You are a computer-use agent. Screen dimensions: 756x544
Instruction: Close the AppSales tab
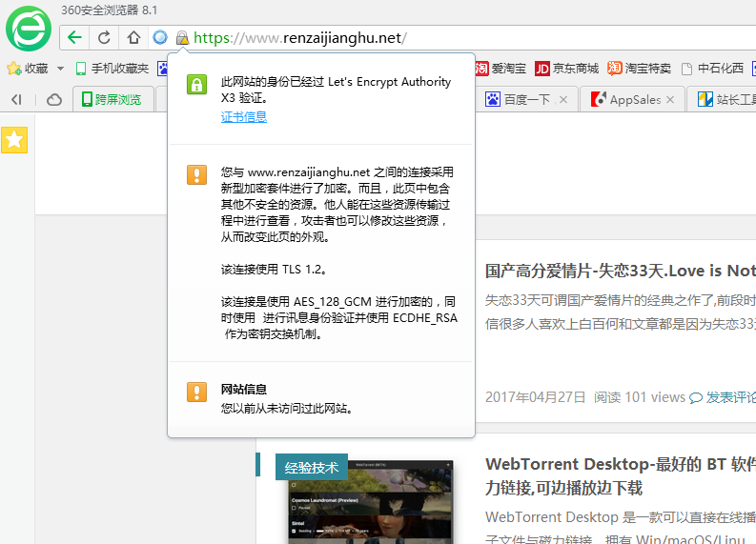[x=670, y=100]
